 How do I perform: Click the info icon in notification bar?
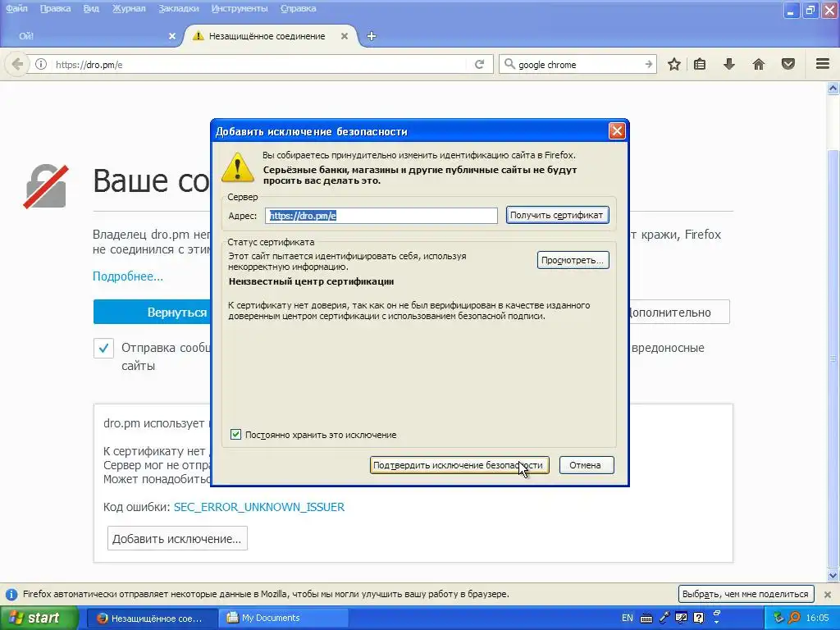pyautogui.click(x=11, y=594)
